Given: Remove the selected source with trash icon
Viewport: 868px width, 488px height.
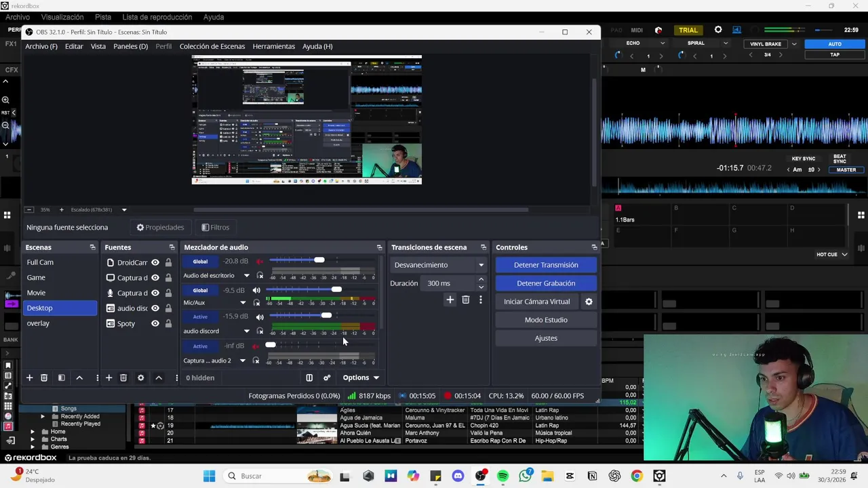Looking at the screenshot, I should (x=123, y=378).
